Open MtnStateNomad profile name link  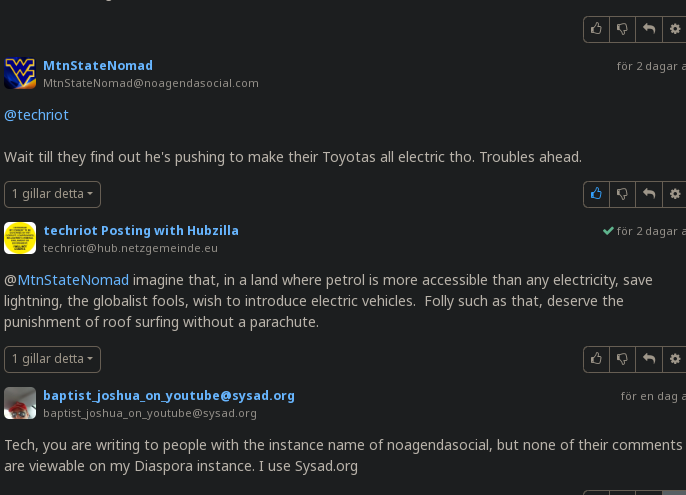(98, 66)
